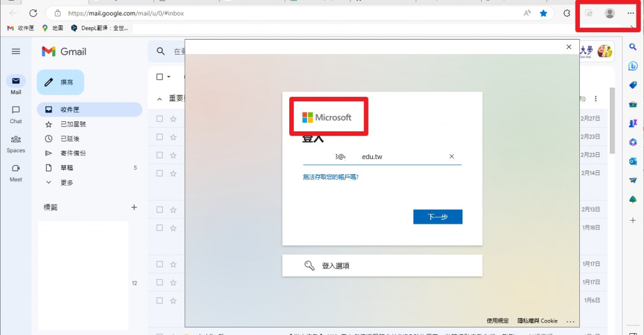Collapse the 重要 inbox section chevron
The width and height of the screenshot is (644, 335).
159,99
